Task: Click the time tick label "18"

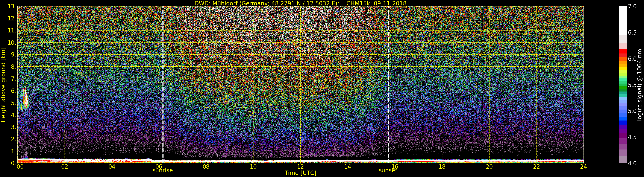Action: click(x=442, y=166)
